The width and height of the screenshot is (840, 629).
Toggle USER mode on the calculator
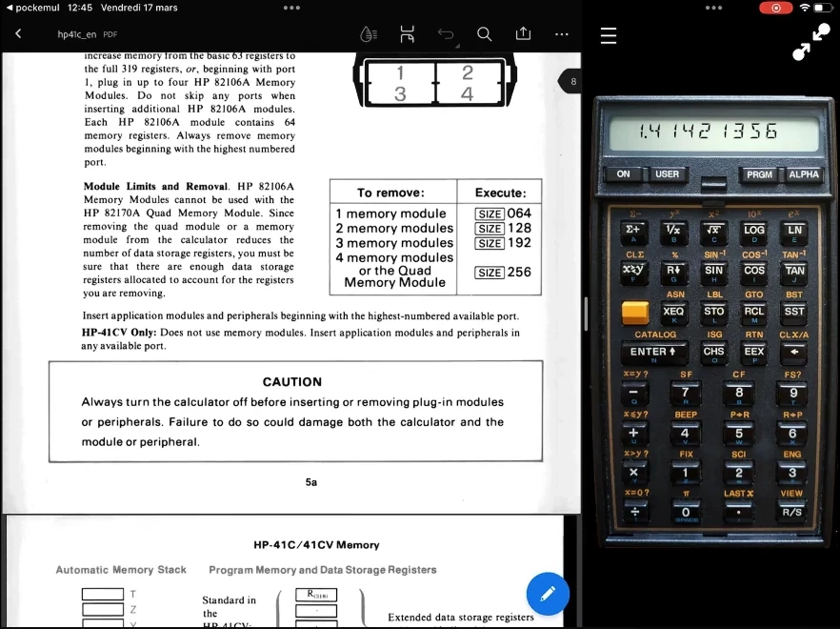coord(667,174)
